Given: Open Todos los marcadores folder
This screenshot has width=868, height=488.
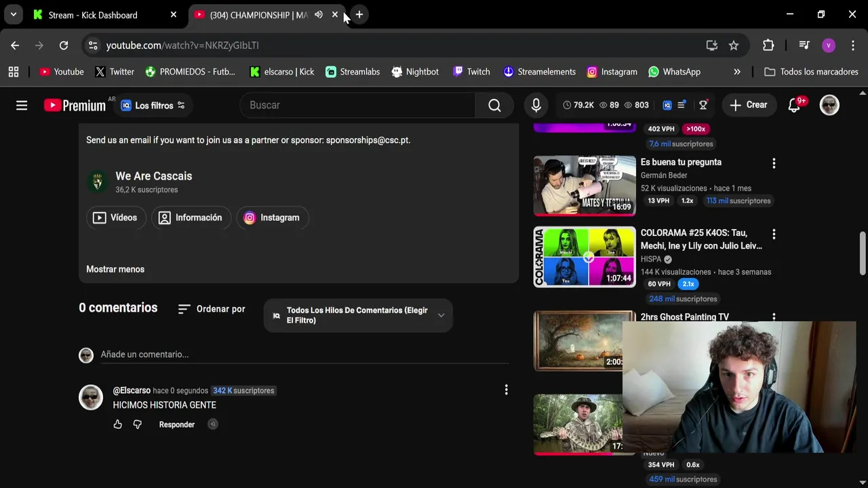Looking at the screenshot, I should click(811, 71).
